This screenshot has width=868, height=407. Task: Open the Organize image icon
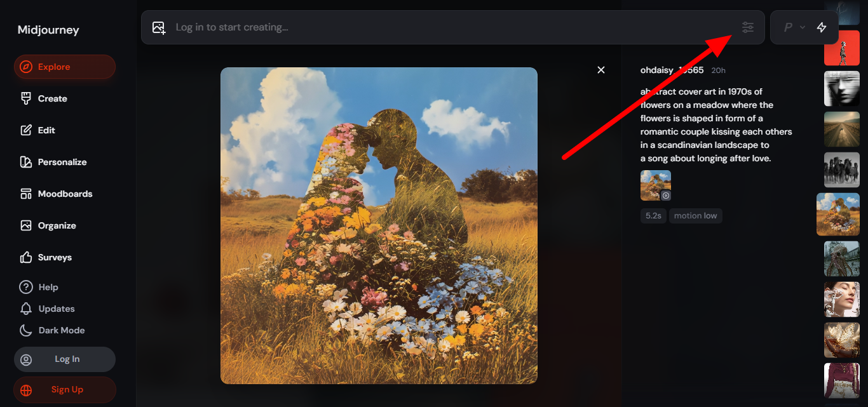click(x=26, y=225)
